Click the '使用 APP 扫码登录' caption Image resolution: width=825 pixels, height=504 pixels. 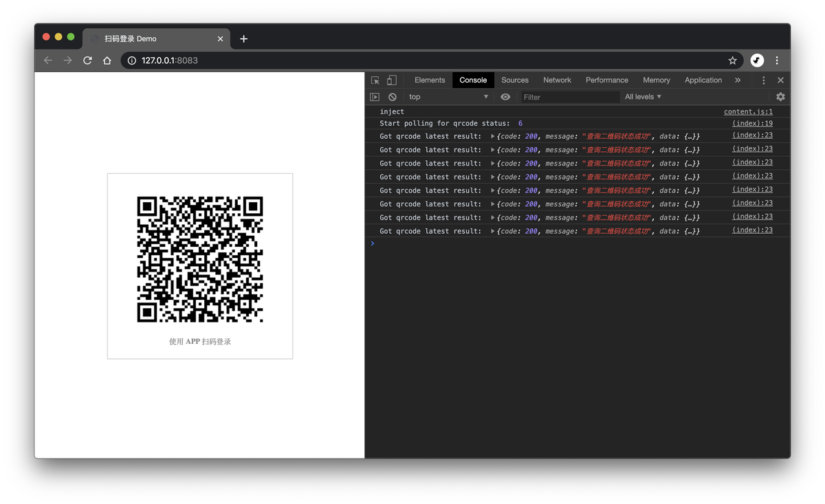click(200, 342)
